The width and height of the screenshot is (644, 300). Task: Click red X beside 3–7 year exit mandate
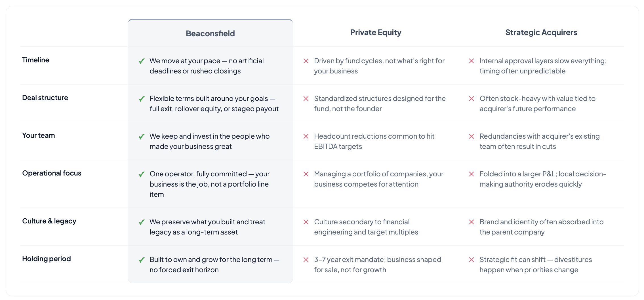[306, 260]
